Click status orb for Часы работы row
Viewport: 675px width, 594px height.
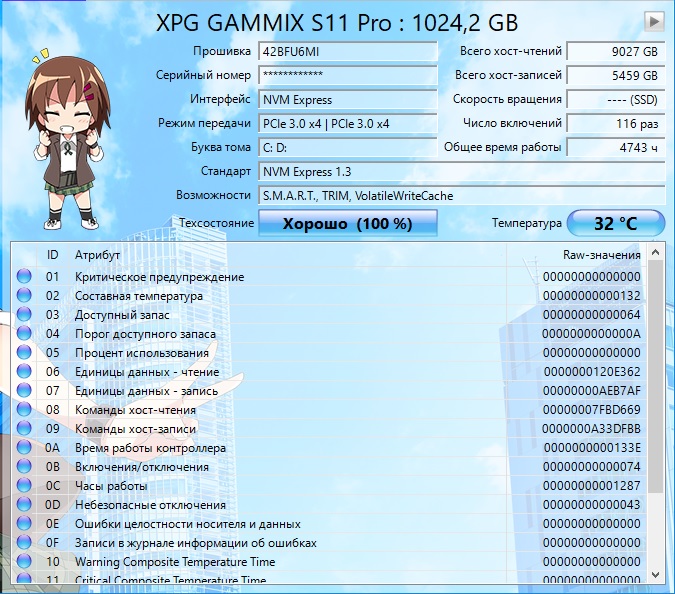click(24, 485)
